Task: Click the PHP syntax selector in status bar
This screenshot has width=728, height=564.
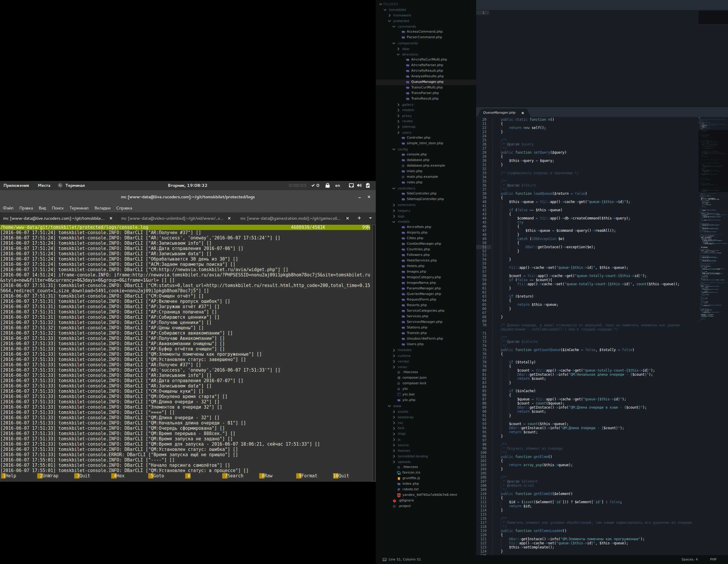Action: pos(713,559)
